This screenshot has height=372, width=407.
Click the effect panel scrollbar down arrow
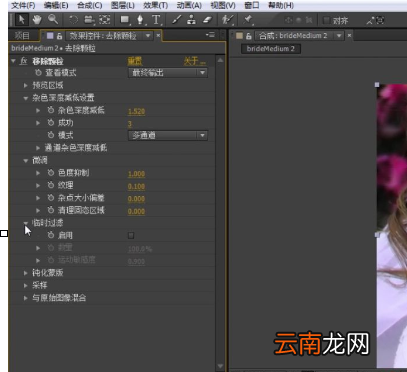[x=220, y=367]
